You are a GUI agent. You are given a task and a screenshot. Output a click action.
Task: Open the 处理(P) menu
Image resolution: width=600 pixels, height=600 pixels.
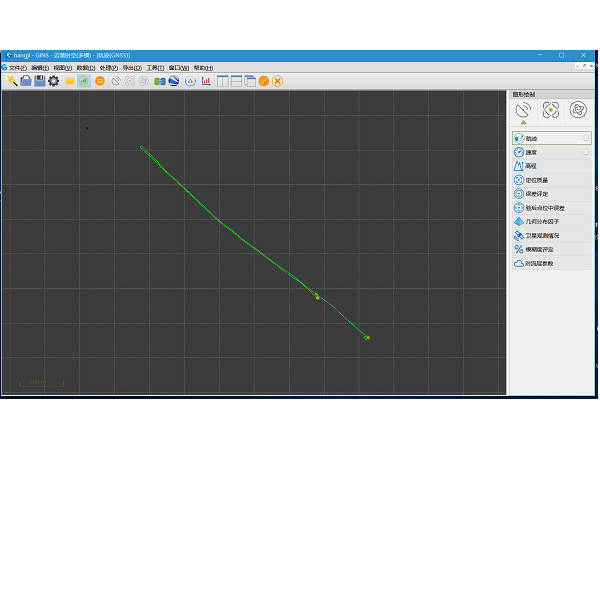[x=110, y=68]
